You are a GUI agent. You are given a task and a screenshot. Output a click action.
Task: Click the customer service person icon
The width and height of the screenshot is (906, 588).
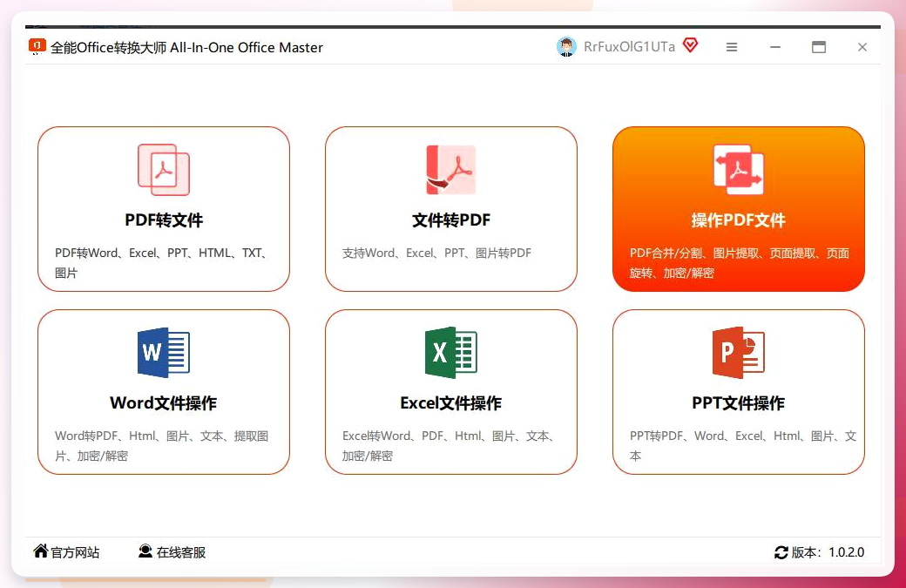pyautogui.click(x=145, y=551)
